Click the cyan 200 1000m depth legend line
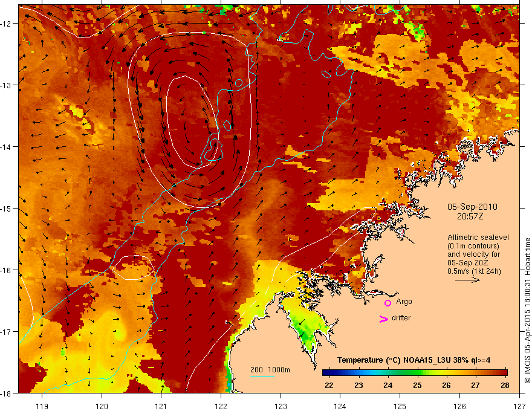The height and width of the screenshot is (411, 532). click(262, 376)
